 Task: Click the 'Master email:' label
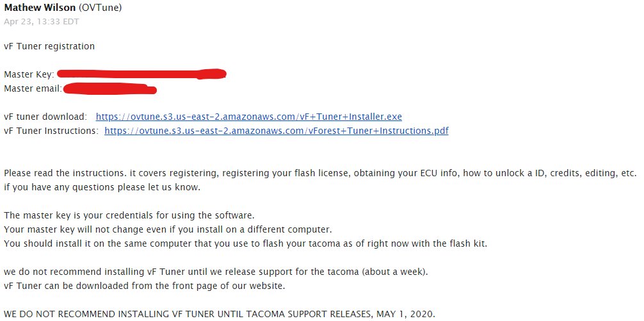click(x=33, y=88)
